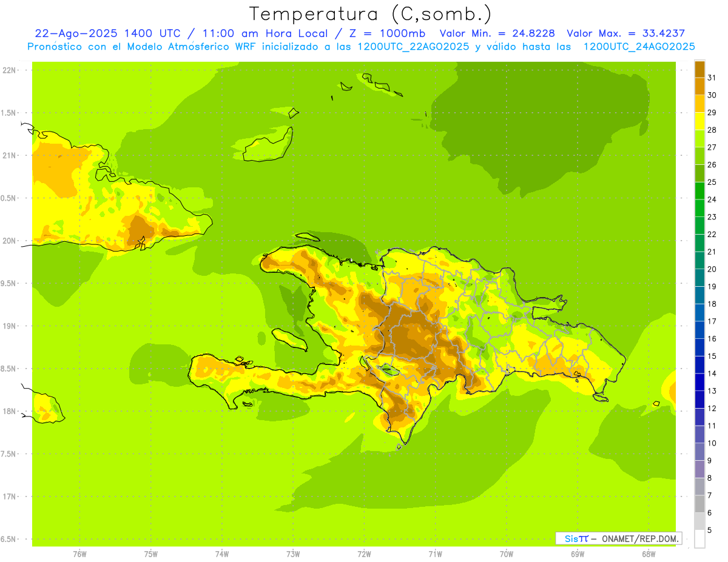Select the 'Valor Max. = 33.4237' value

pyautogui.click(x=625, y=33)
